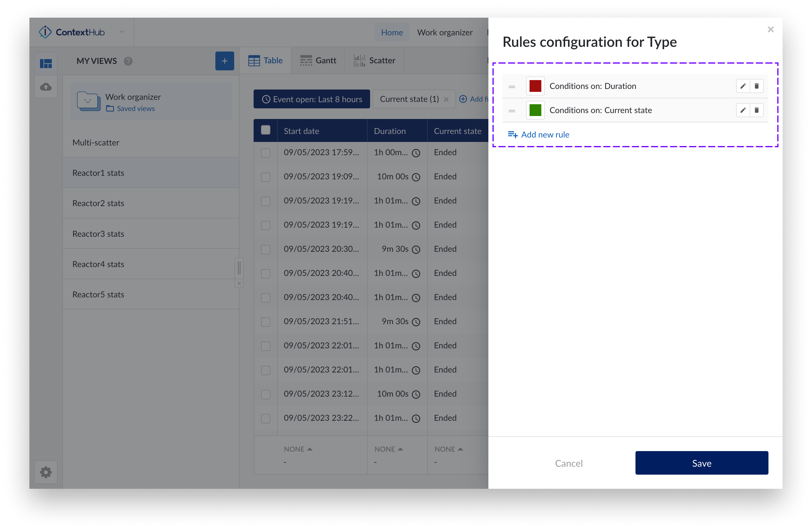Image resolution: width=812 pixels, height=530 pixels.
Task: Select the checkbox for the 09/05/2023 17:59 row
Action: 265,153
